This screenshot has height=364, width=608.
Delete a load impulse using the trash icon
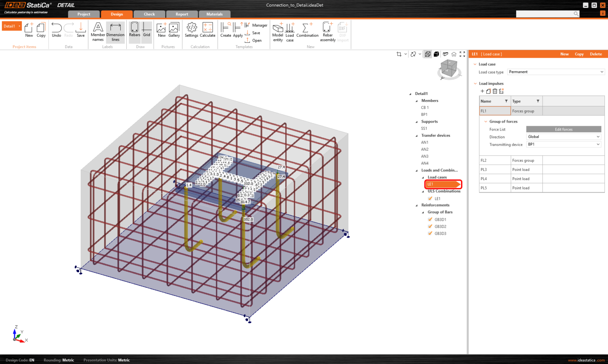click(x=495, y=91)
